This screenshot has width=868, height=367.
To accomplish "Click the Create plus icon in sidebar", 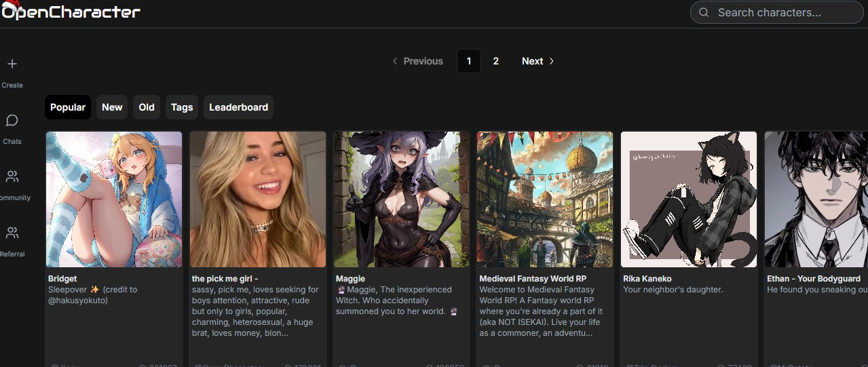I will pyautogui.click(x=12, y=64).
